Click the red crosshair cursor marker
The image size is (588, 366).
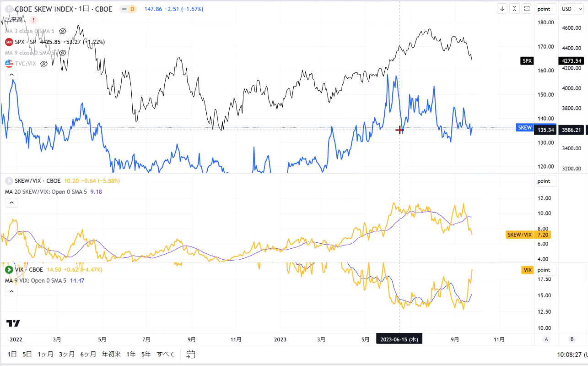click(399, 130)
